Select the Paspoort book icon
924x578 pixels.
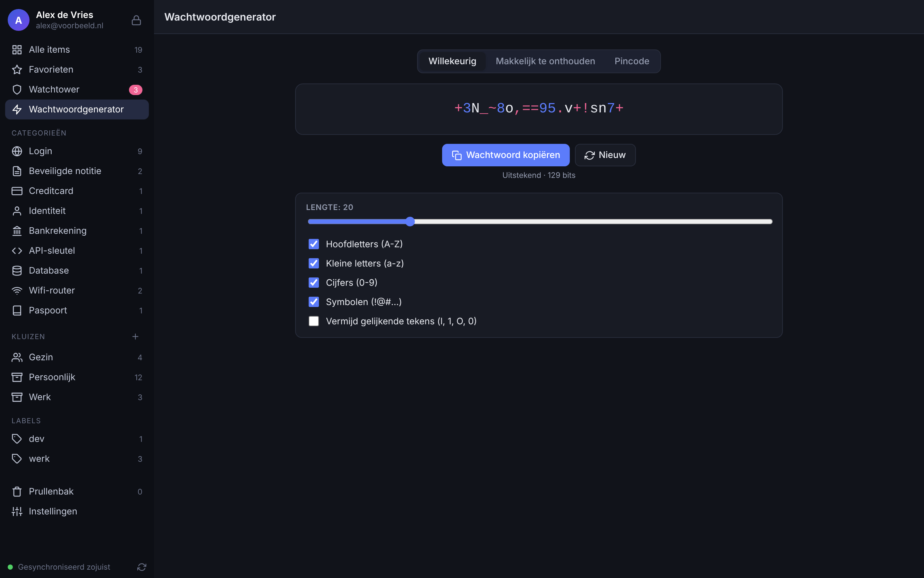point(17,311)
